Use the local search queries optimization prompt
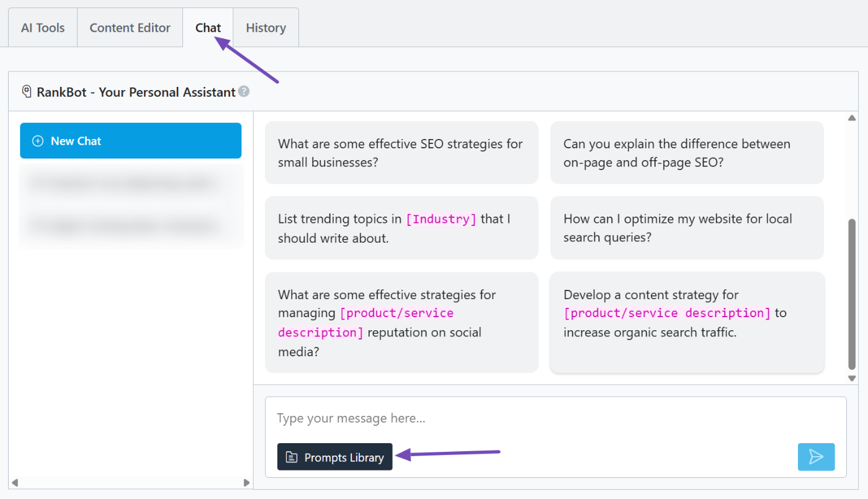This screenshot has width=868, height=499. [x=687, y=228]
